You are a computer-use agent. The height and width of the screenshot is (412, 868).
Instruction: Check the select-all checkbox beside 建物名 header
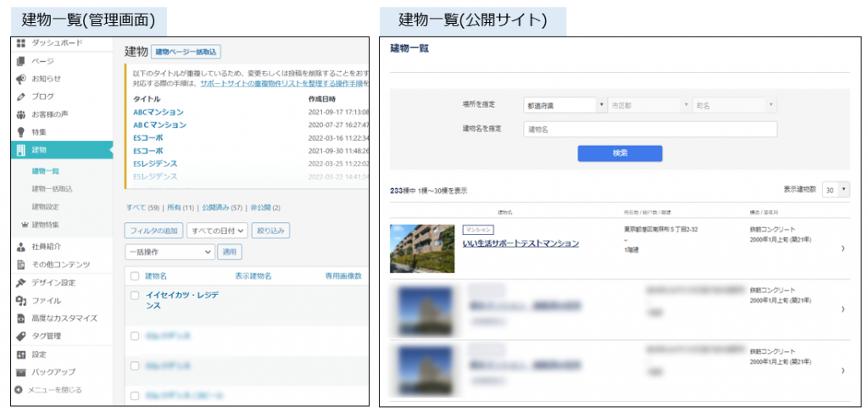pyautogui.click(x=134, y=276)
